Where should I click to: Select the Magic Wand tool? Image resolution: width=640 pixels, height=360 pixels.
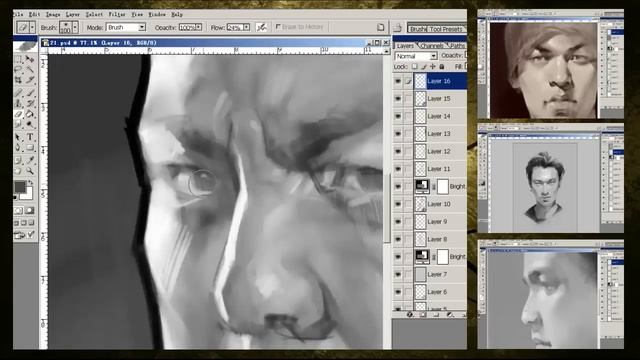(x=30, y=69)
